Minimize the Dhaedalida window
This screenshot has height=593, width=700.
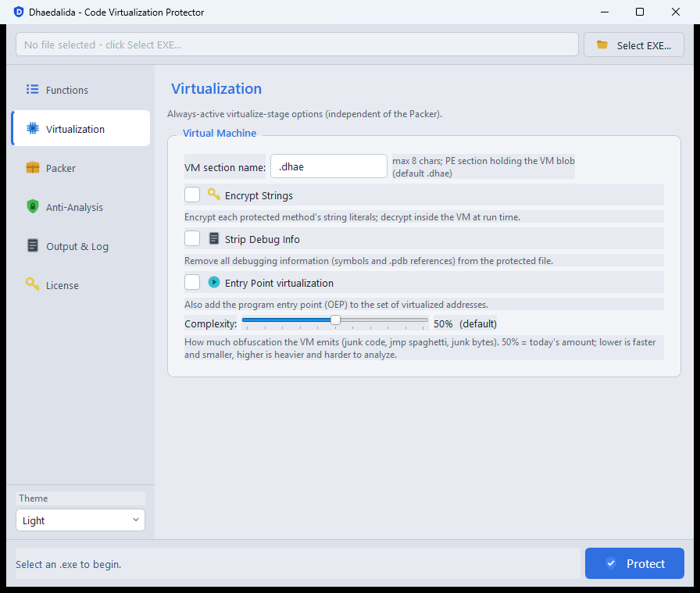605,12
